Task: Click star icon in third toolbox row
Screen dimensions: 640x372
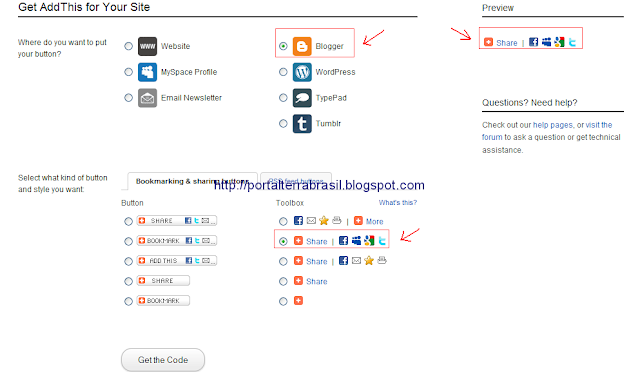Action: tap(369, 261)
